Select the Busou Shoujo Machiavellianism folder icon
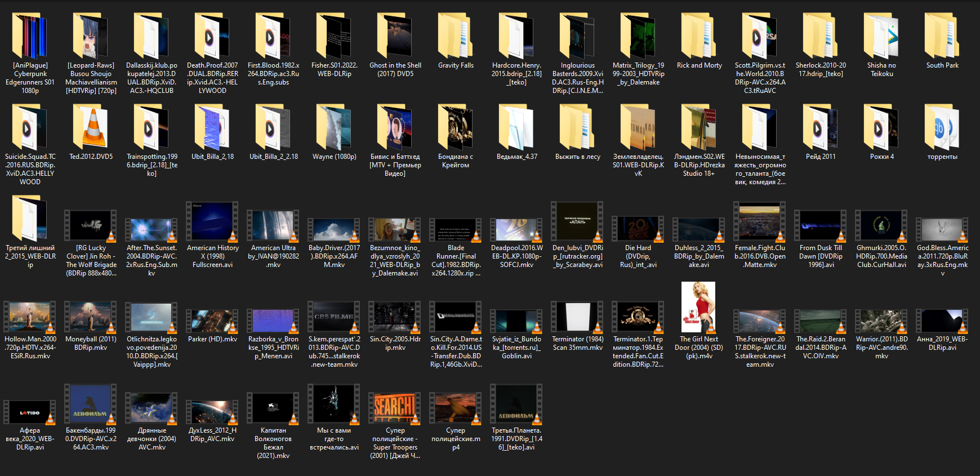Image resolution: width=980 pixels, height=476 pixels. click(91, 36)
